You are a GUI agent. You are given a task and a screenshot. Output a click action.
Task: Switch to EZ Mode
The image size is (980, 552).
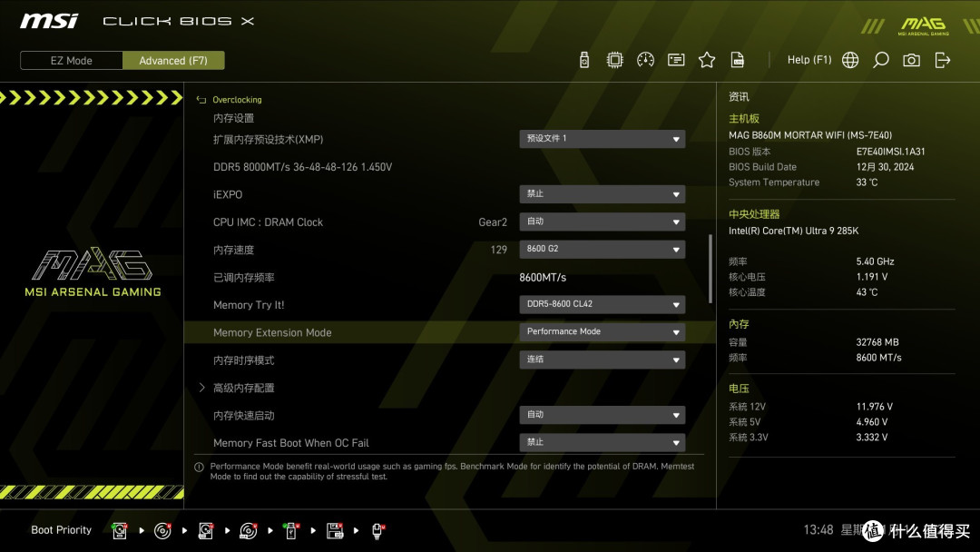point(72,61)
